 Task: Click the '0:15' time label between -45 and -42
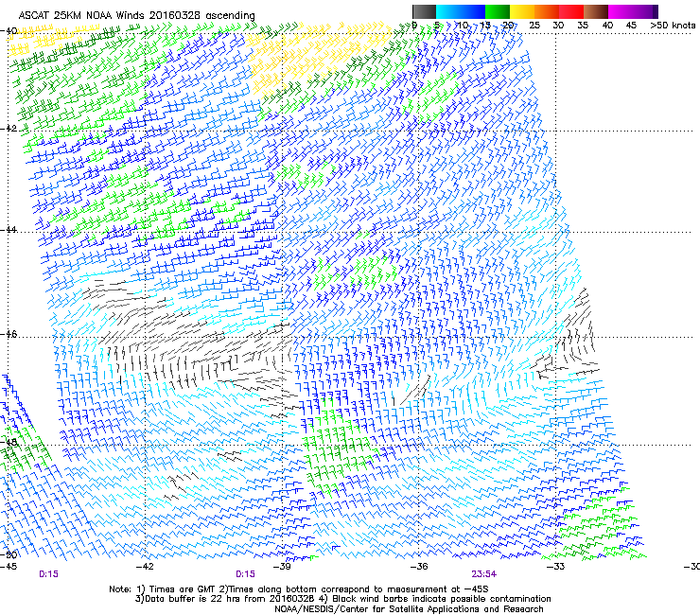coord(48,574)
